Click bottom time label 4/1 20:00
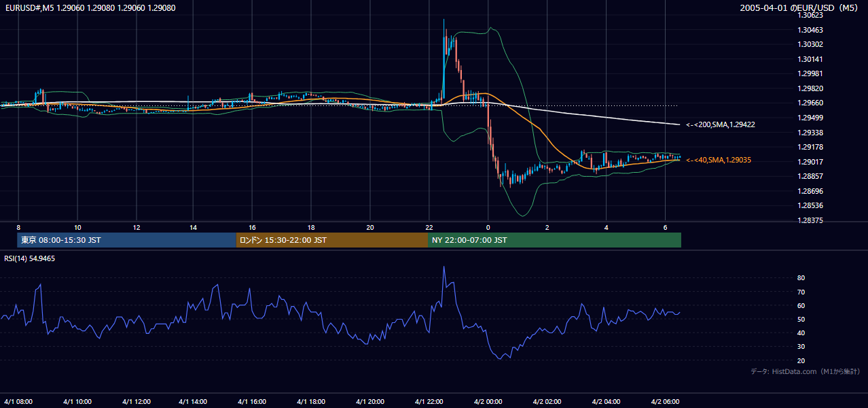 pyautogui.click(x=370, y=401)
